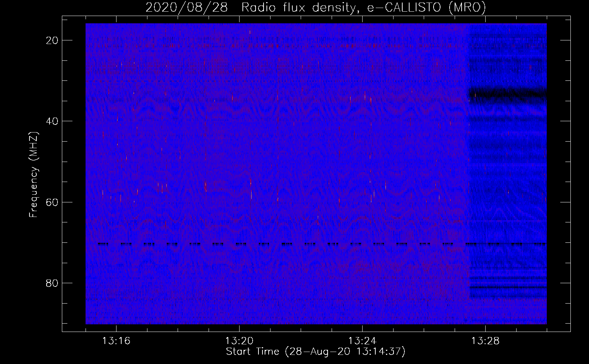Click the '13:20' time tick label

coord(239,341)
